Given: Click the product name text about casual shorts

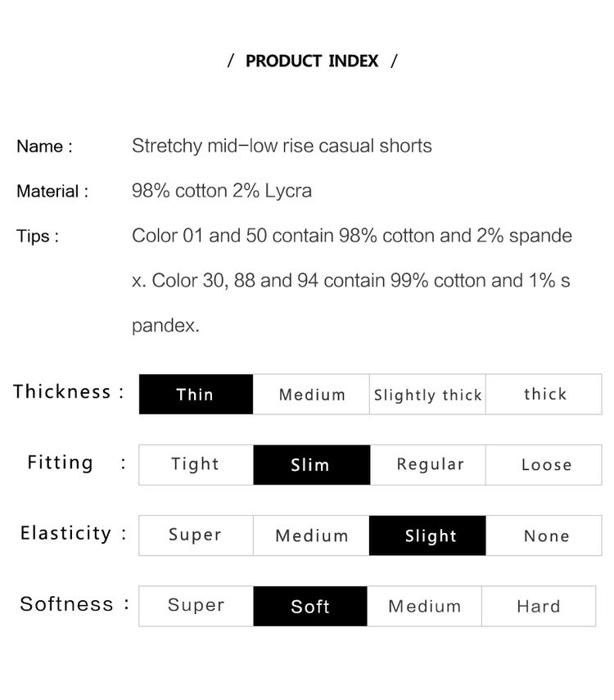Looking at the screenshot, I should (282, 146).
